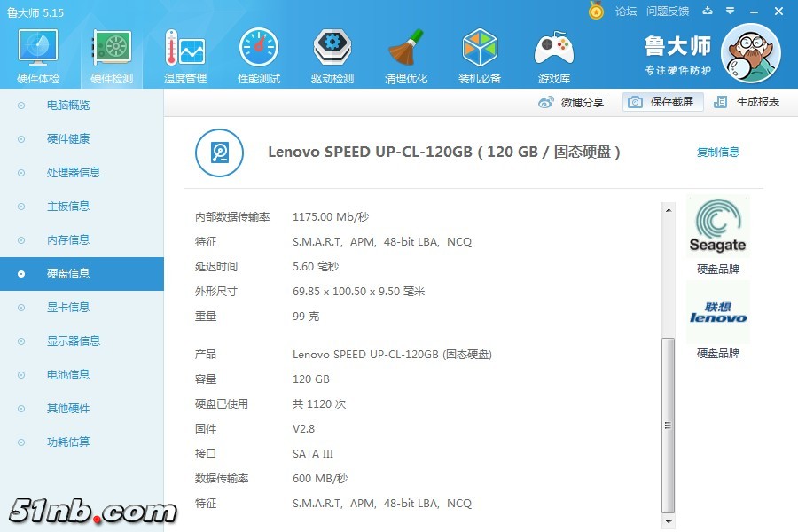This screenshot has width=798, height=532.
Task: Switch to 显卡信息 sidebar item
Action: (68, 308)
